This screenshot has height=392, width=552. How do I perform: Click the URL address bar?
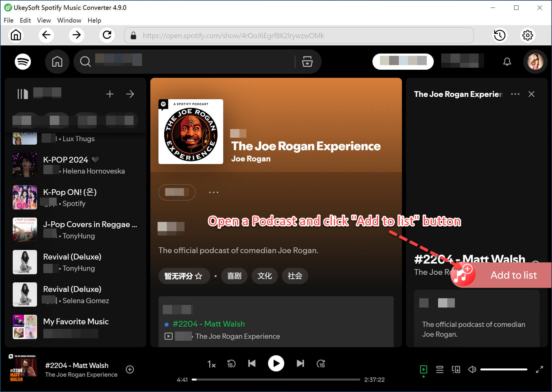click(x=299, y=35)
